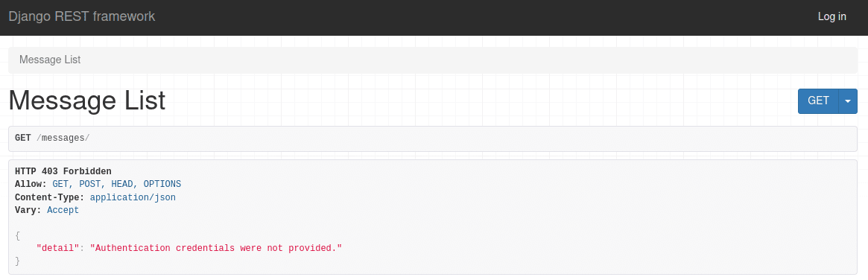This screenshot has width=868, height=280.
Task: Open the Log in link
Action: pos(832,16)
